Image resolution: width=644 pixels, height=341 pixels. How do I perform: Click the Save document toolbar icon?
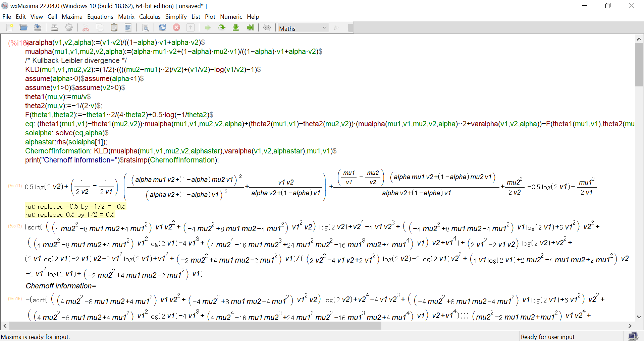(38, 28)
